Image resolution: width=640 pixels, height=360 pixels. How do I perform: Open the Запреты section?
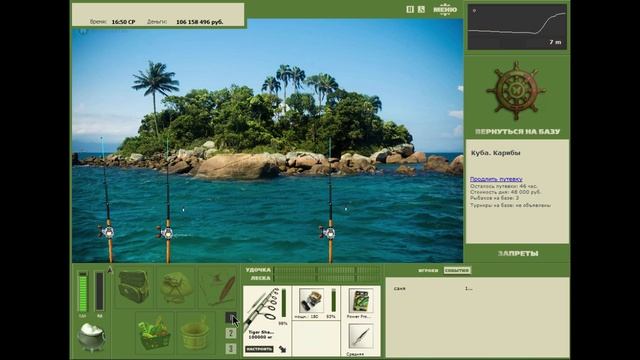tap(518, 253)
